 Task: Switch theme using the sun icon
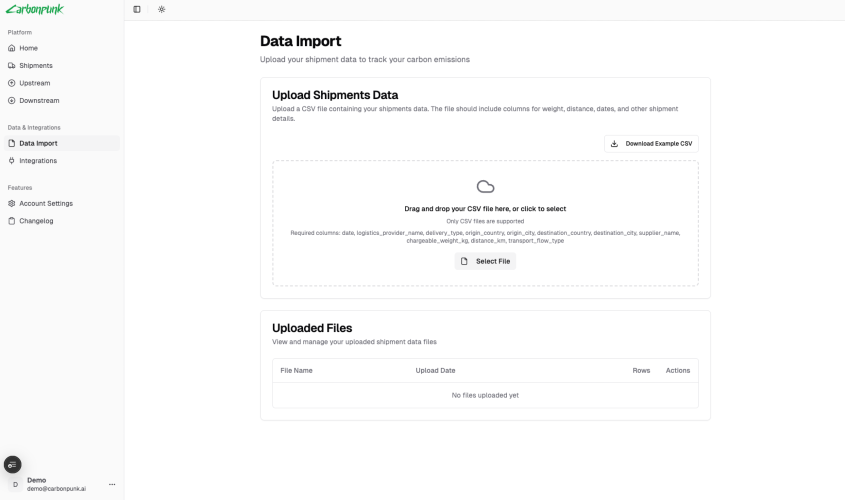click(x=162, y=9)
